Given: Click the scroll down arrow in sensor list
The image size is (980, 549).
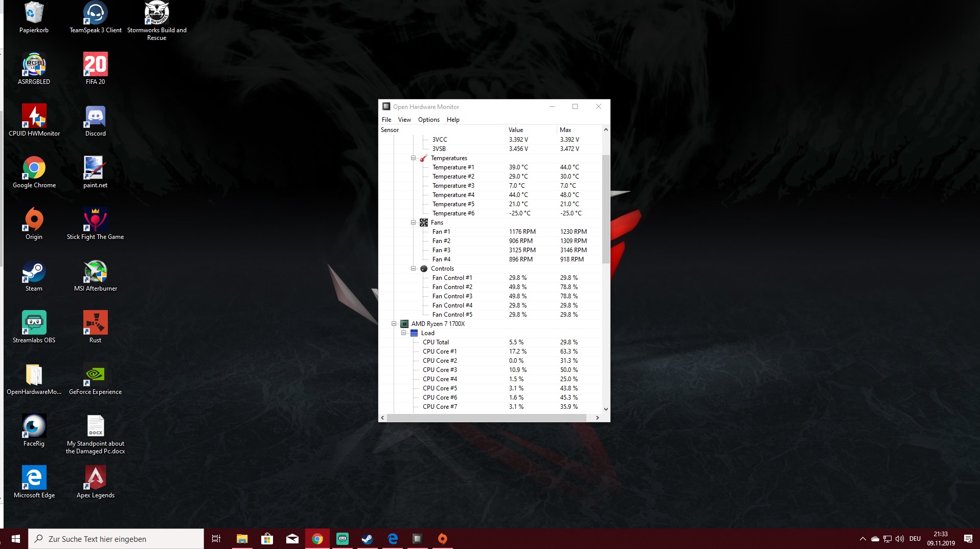Looking at the screenshot, I should (x=606, y=409).
